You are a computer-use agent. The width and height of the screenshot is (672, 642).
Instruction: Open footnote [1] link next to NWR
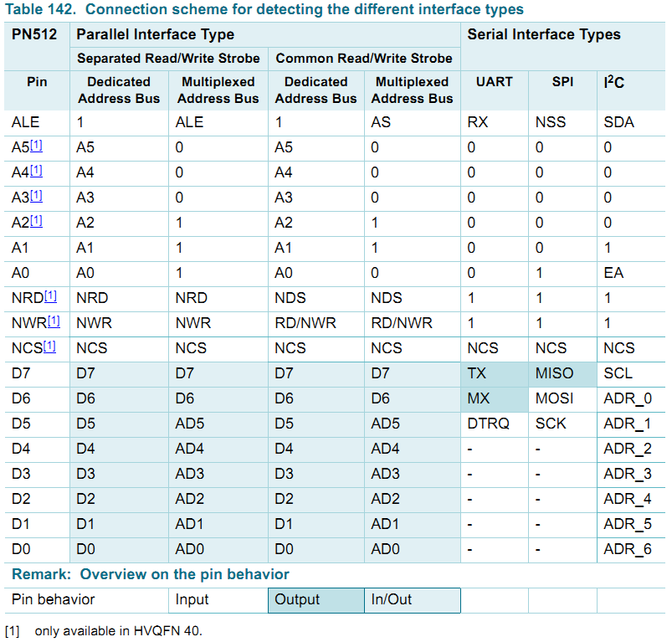[54, 321]
